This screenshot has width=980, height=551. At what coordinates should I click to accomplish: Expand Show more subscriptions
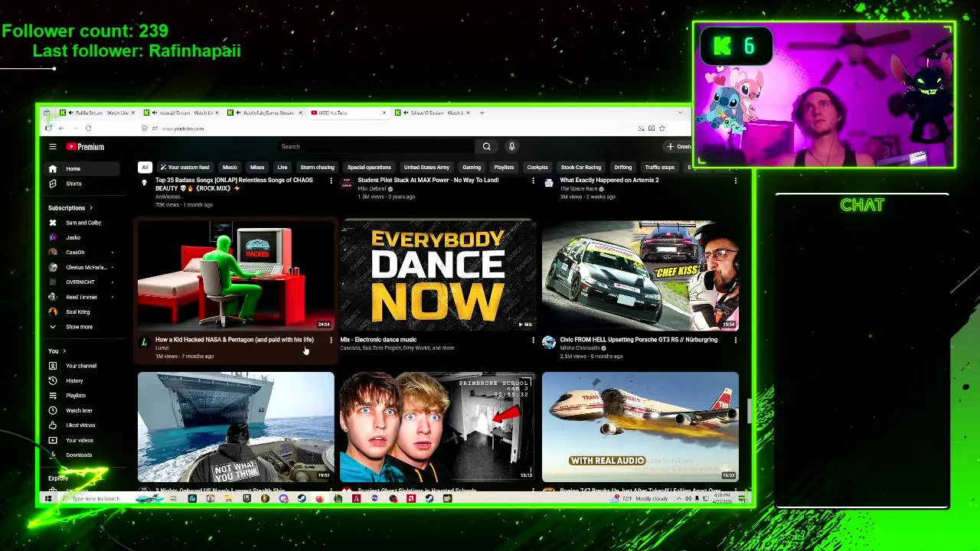[x=83, y=327]
